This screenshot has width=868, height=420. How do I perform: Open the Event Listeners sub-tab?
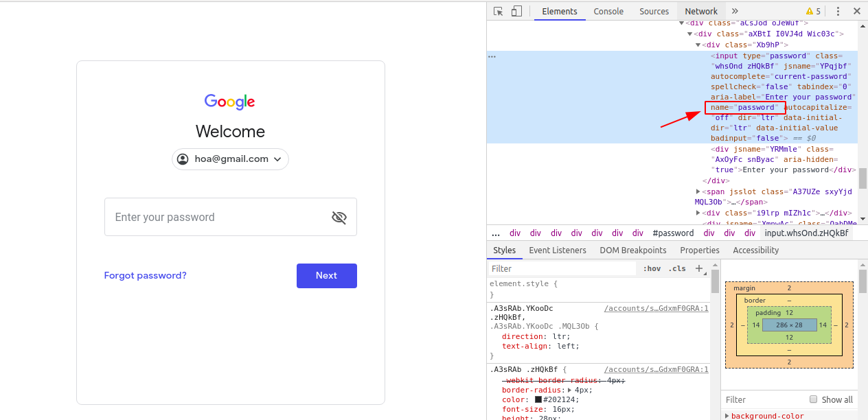[558, 250]
